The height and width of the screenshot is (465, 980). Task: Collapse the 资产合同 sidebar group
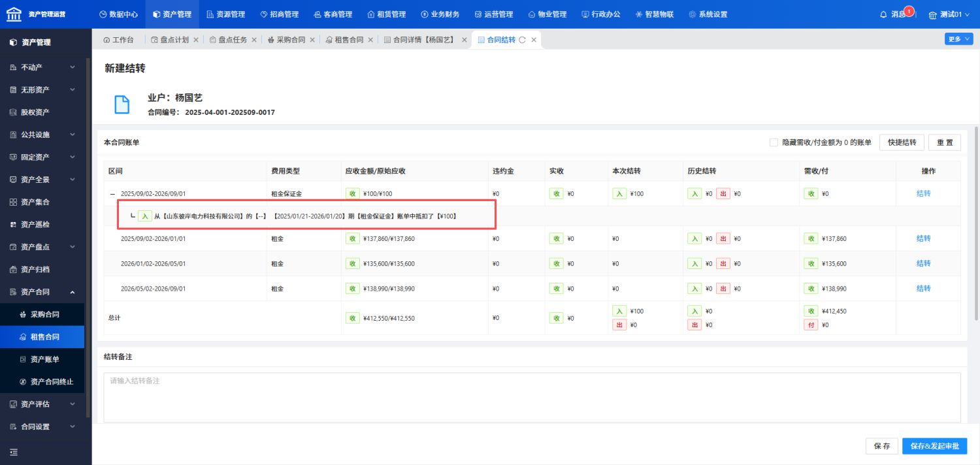[42, 292]
